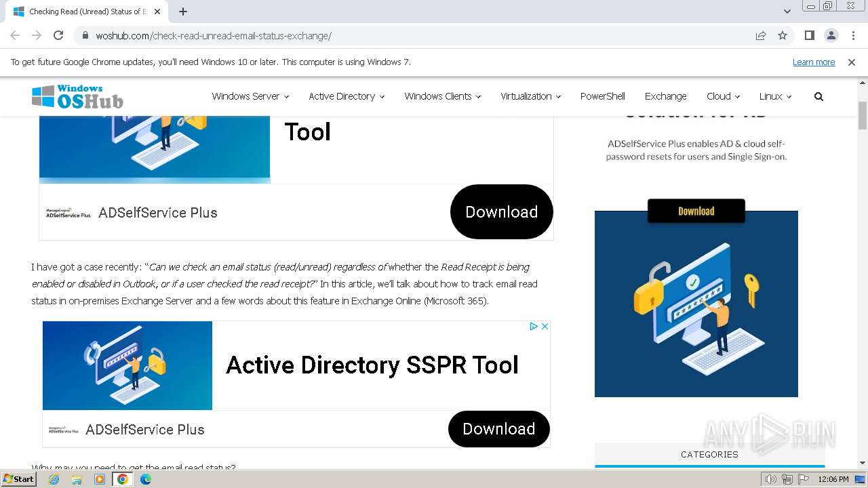Expand the Active Directory menu

pos(347,96)
